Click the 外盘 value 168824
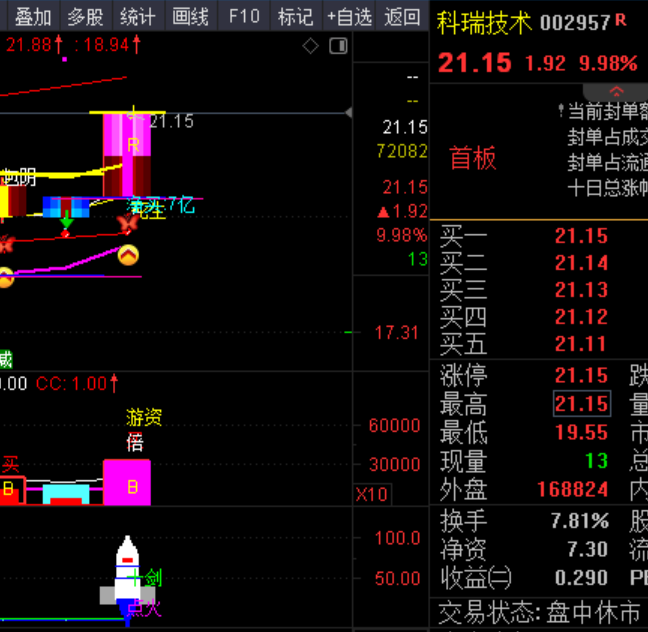 572,489
